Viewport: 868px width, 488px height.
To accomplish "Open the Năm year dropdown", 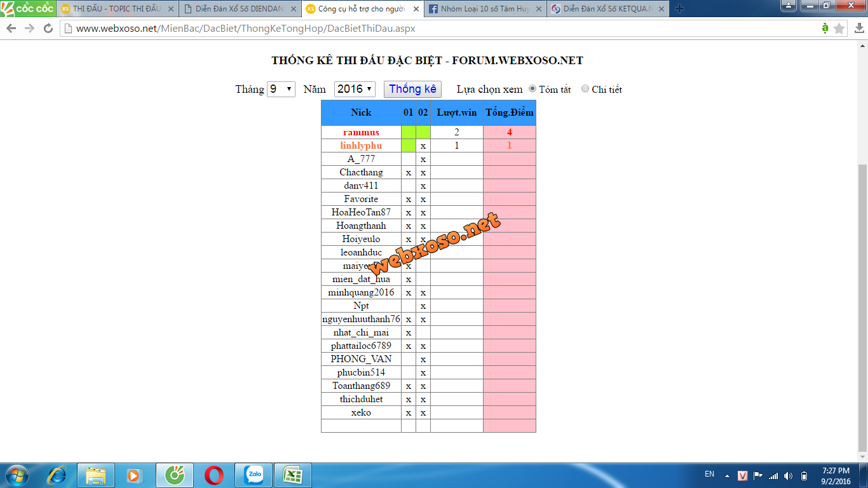I will [x=355, y=89].
